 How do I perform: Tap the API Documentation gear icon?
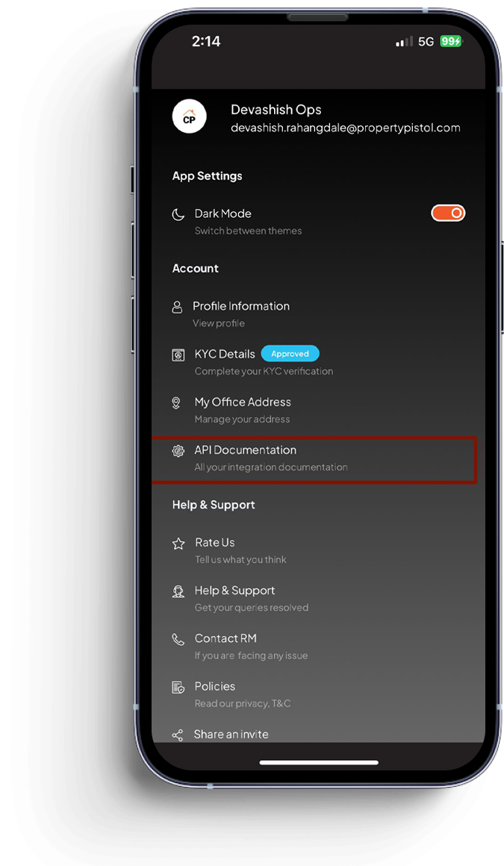point(178,451)
